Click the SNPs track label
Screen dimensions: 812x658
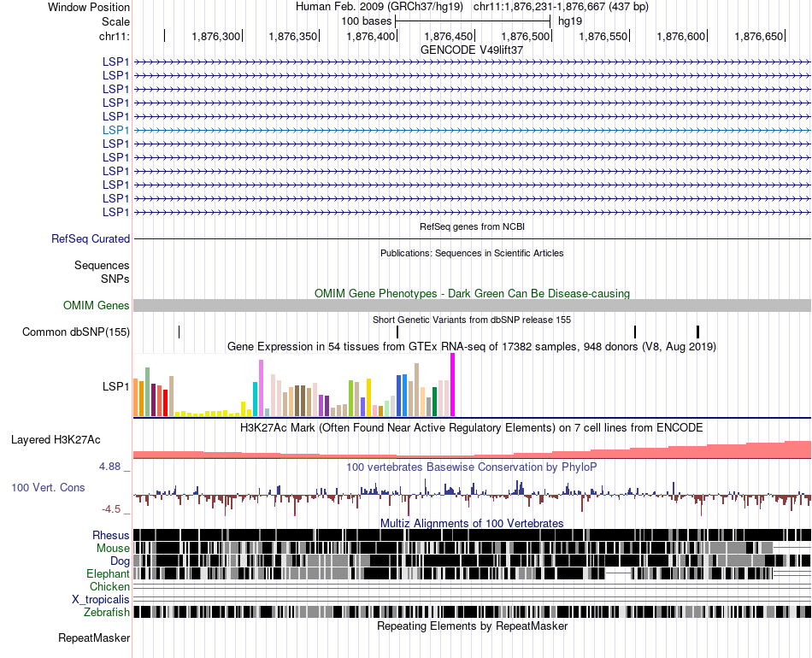115,279
